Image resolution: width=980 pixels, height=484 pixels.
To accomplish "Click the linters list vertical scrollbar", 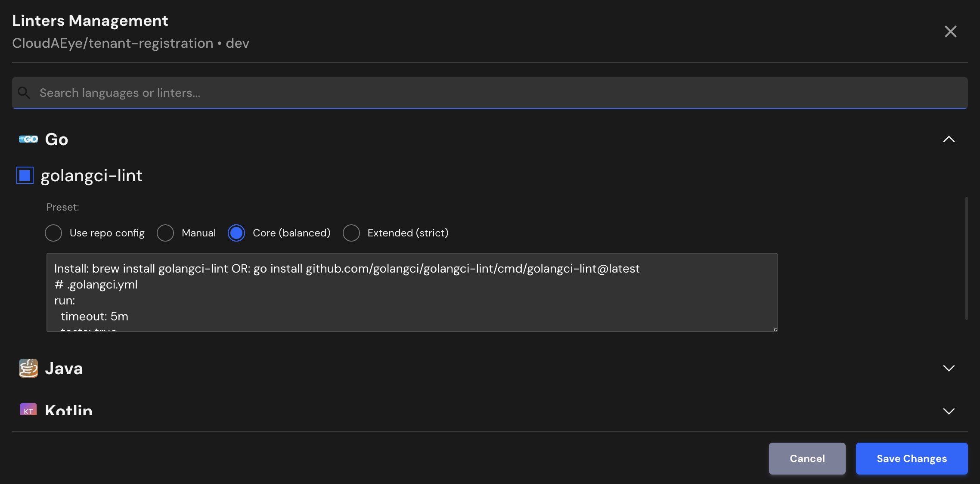I will 966,258.
